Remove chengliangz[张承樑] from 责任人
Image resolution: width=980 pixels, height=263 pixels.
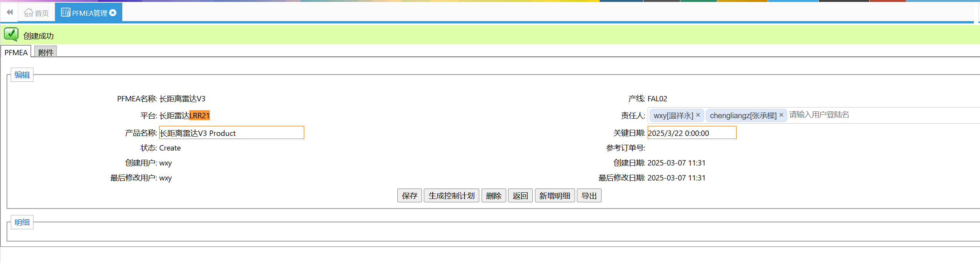tap(781, 115)
